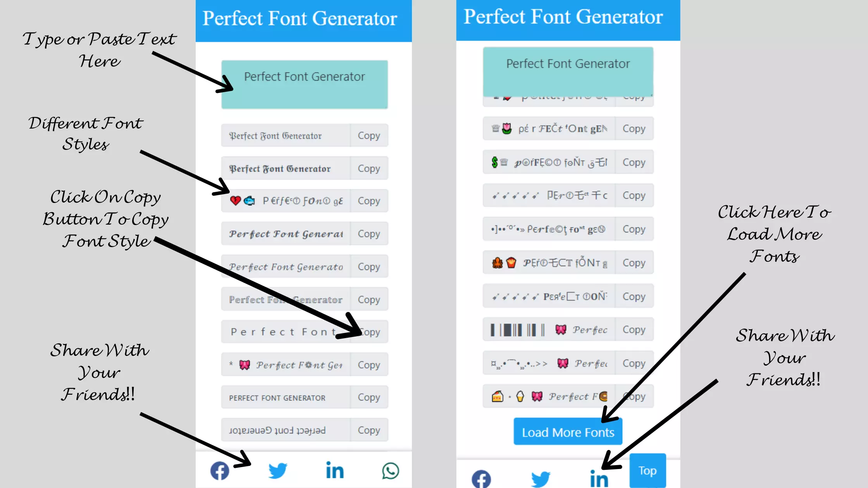Copy the barcode decorative font style

coord(633,330)
